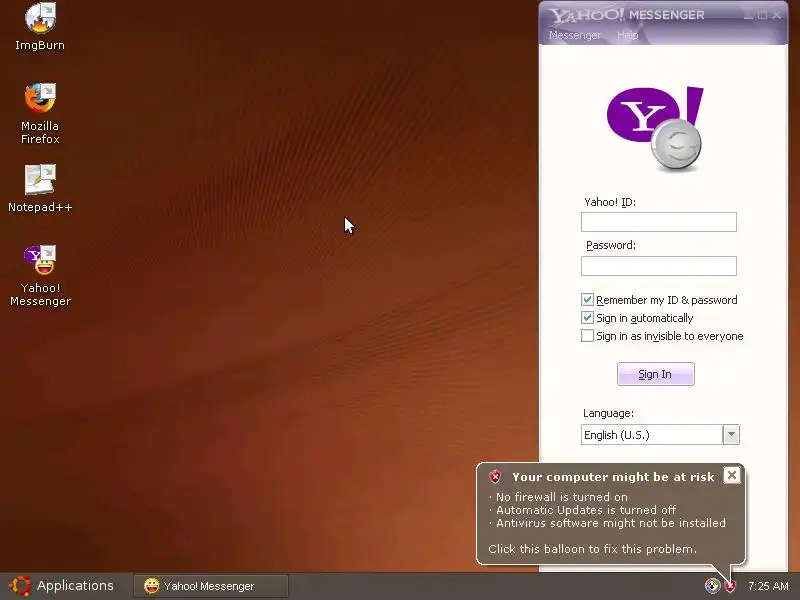Close the Yahoo! Messenger window
The width and height of the screenshot is (800, 600).
click(x=777, y=15)
